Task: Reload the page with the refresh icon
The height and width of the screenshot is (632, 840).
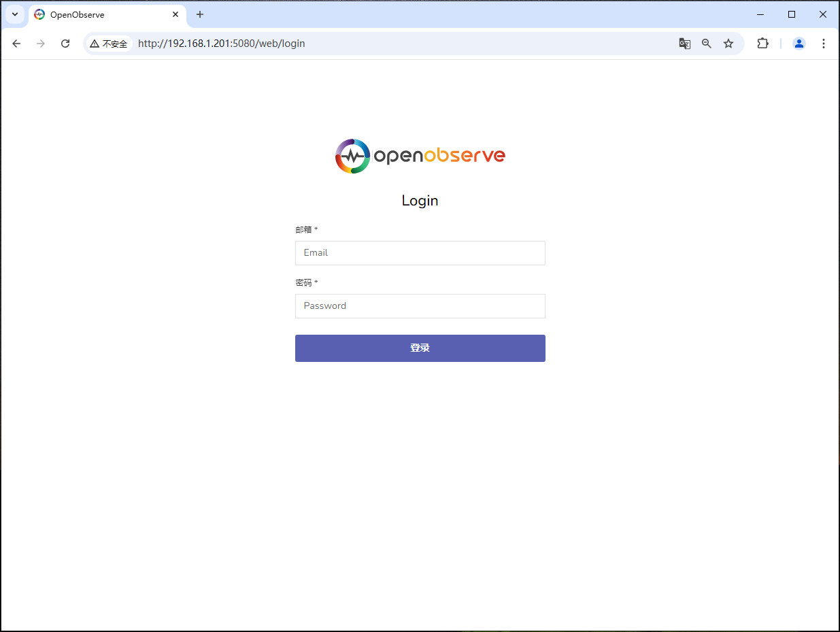Action: point(65,43)
